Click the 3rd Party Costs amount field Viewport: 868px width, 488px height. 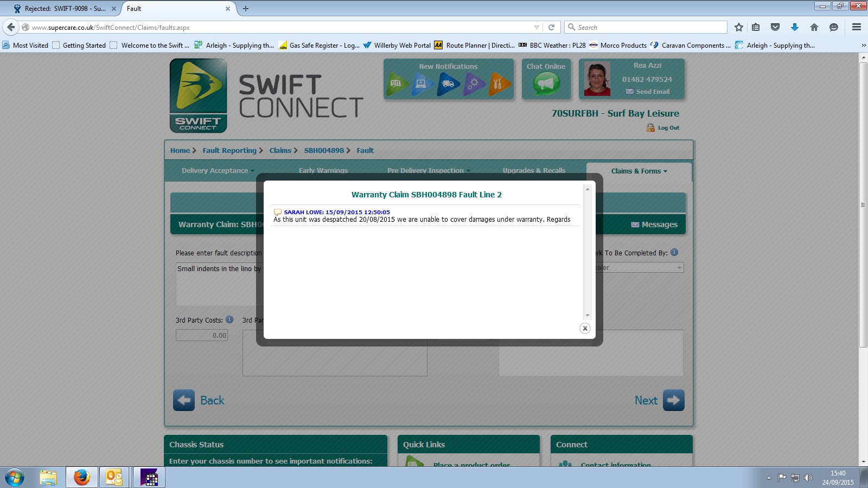pos(202,335)
